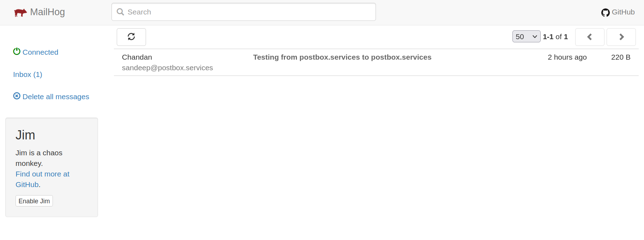
Task: Follow the Find out more at GitHub link
Action: point(42,174)
